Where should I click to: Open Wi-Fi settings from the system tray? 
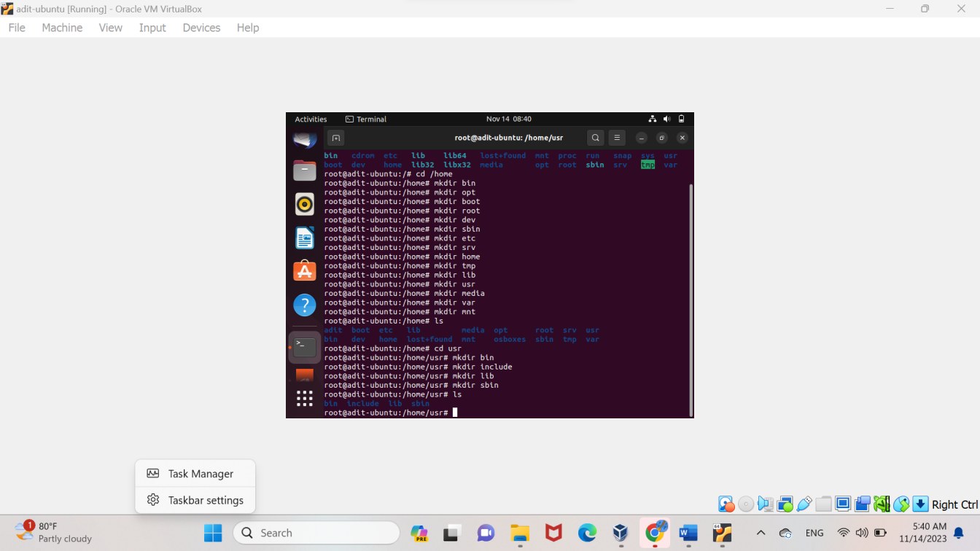click(x=844, y=534)
